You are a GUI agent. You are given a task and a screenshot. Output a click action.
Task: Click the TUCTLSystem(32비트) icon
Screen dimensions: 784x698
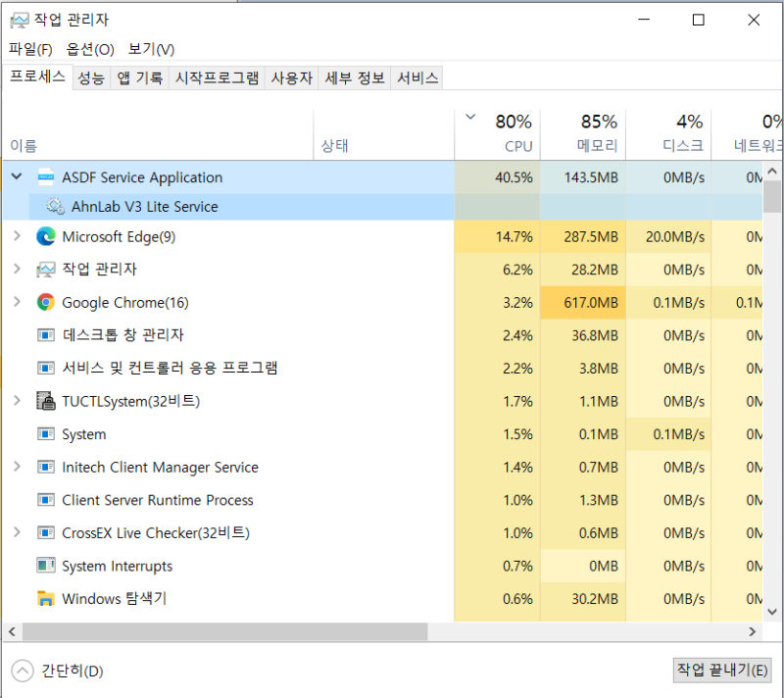tap(46, 401)
